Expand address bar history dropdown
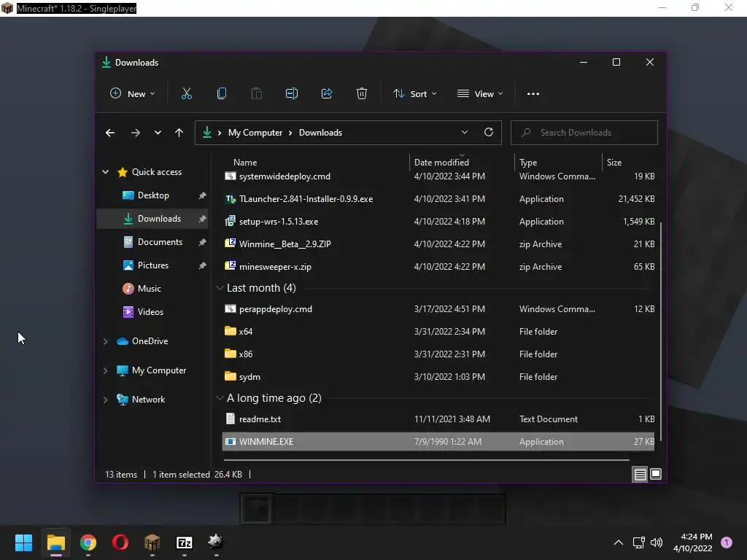This screenshot has width=747, height=560. 465,133
